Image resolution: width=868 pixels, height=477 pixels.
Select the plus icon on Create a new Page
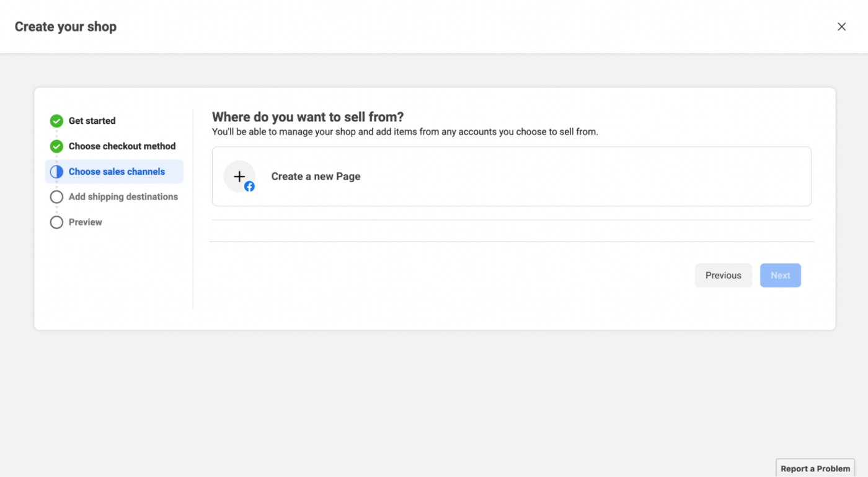point(239,176)
